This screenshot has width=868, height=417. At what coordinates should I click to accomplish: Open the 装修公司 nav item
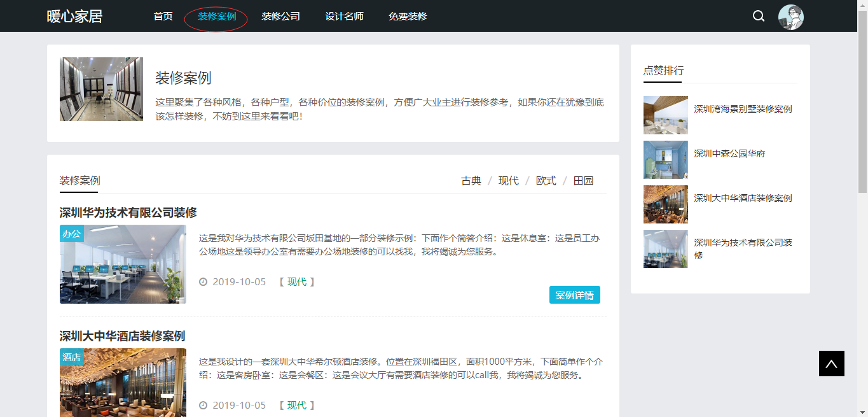(x=280, y=17)
